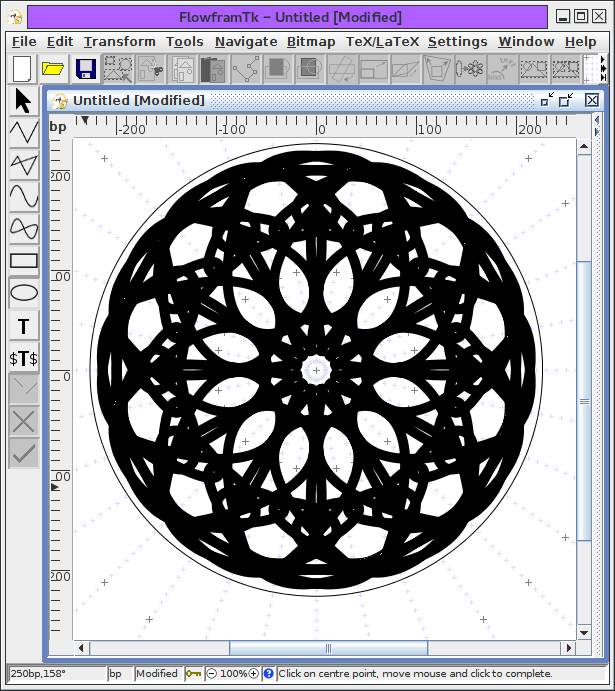The image size is (615, 691).
Task: Open the File menu
Action: coord(24,41)
